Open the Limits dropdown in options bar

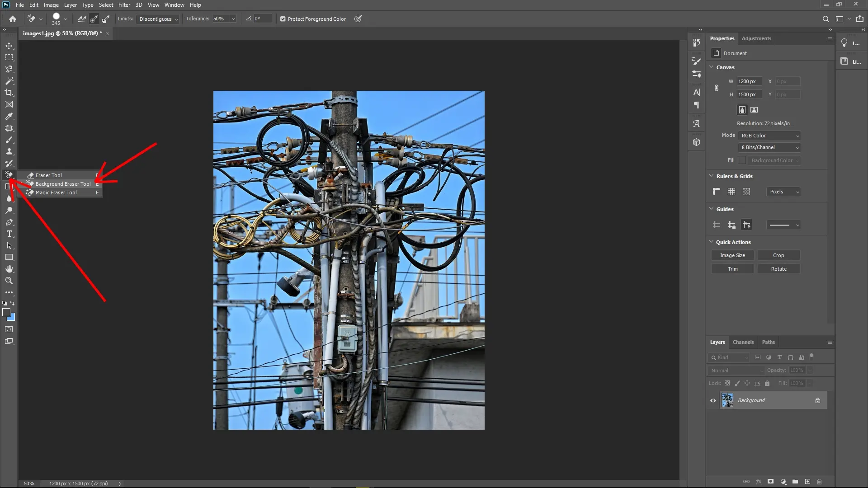(158, 19)
